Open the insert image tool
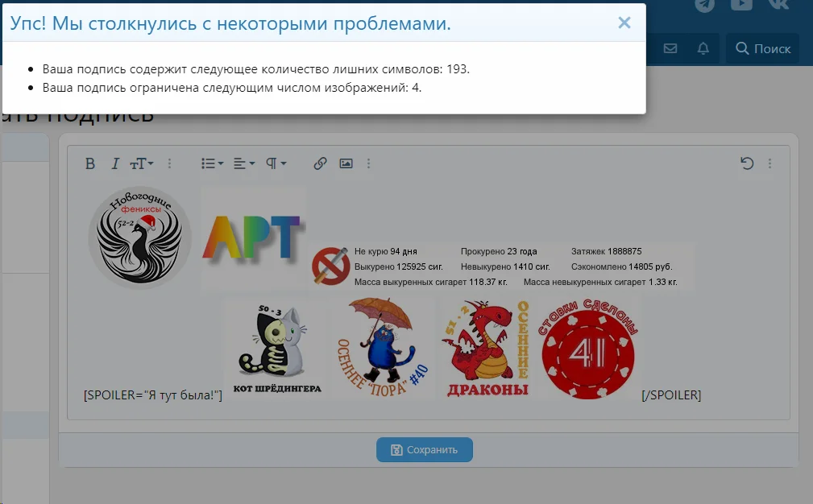This screenshot has height=504, width=813. pyautogui.click(x=346, y=163)
